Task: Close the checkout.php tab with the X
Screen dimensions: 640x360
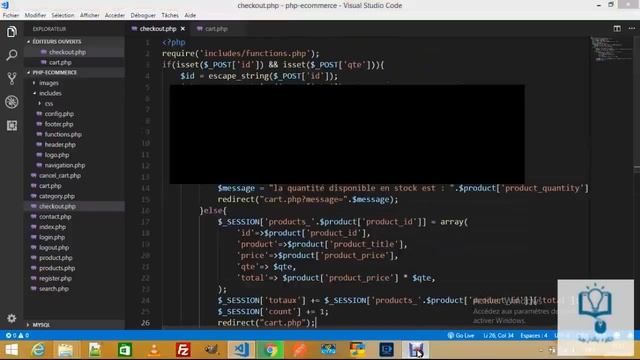Action: (182, 29)
